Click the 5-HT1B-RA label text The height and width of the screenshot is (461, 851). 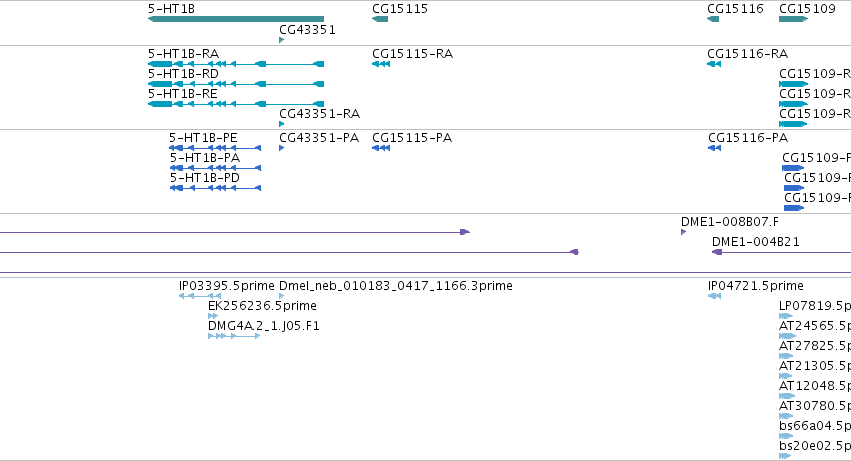[x=183, y=54]
